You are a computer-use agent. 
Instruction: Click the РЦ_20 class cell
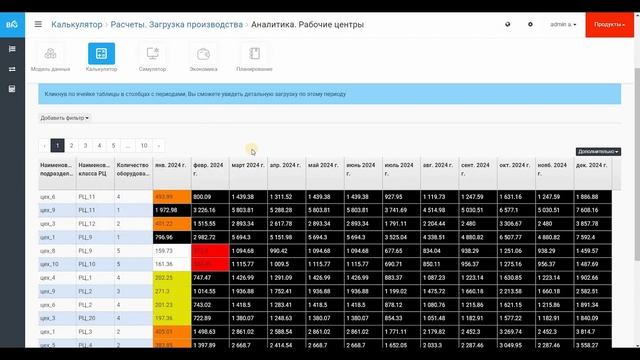click(x=95, y=318)
